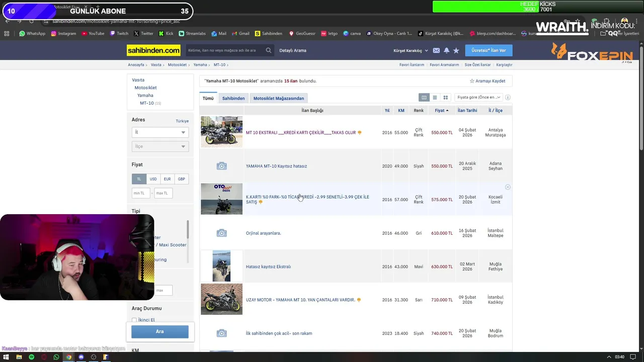Click the keyword search input box
The width and height of the screenshot is (644, 362).
pos(225,50)
